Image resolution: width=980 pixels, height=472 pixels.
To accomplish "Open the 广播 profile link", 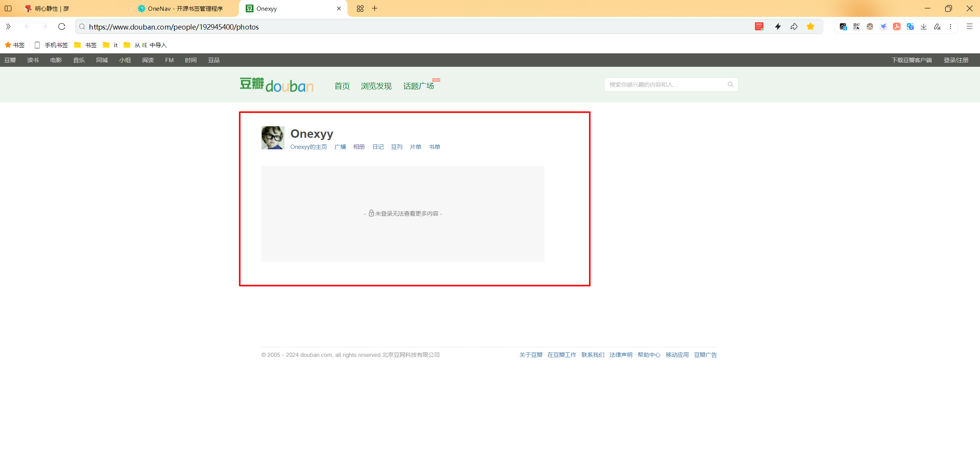I will coord(340,147).
